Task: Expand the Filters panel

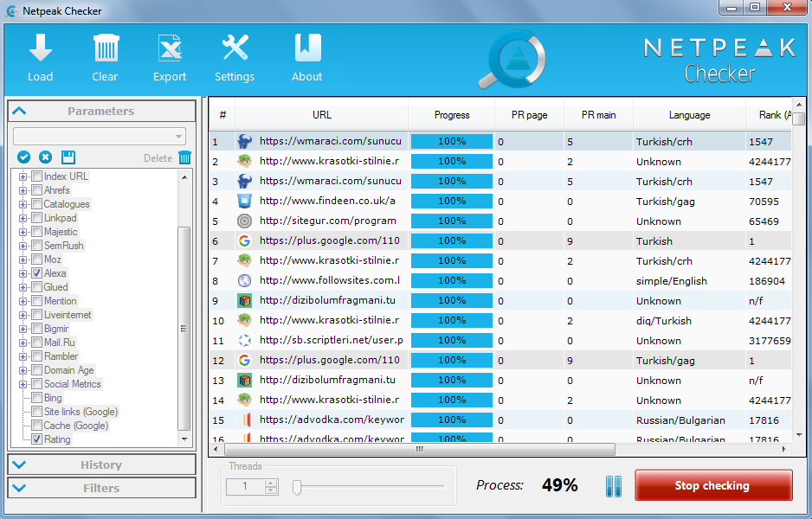Action: pyautogui.click(x=101, y=488)
